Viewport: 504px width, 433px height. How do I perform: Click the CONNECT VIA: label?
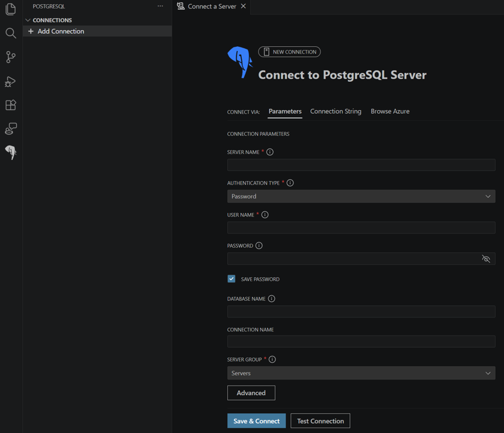[244, 112]
